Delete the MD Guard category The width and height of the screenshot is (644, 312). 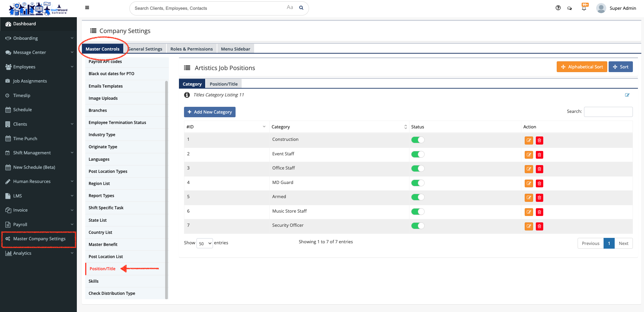(539, 184)
